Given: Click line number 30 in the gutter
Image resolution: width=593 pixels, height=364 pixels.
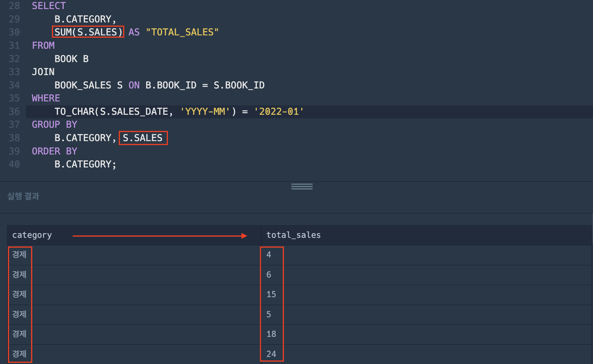Looking at the screenshot, I should tap(14, 32).
